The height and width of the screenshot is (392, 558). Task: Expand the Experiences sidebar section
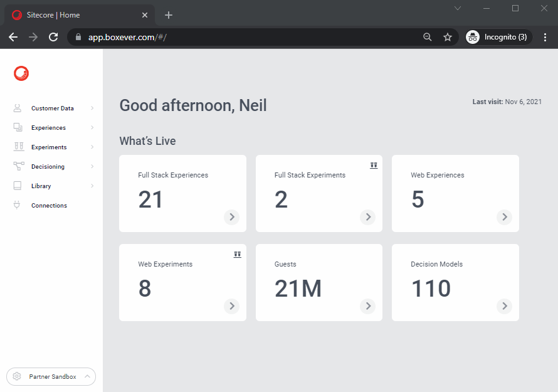point(93,127)
